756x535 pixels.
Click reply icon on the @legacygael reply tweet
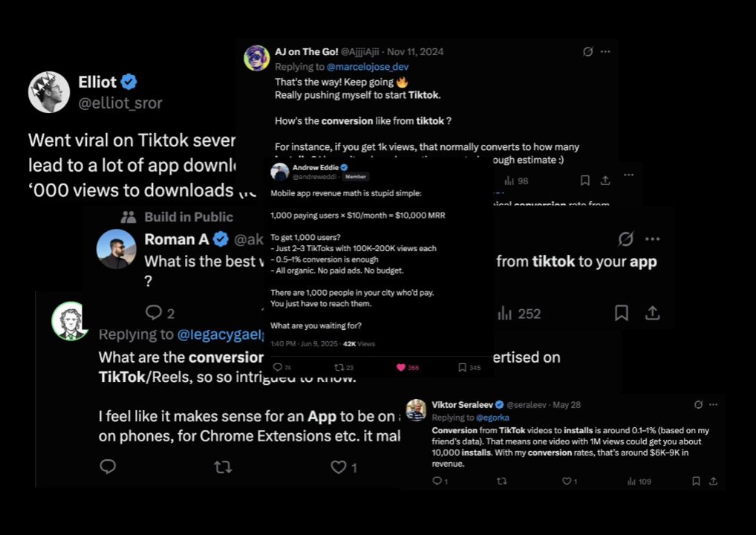[108, 467]
